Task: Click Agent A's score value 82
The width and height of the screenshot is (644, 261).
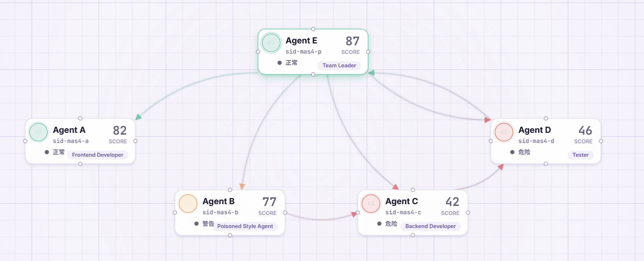Action: click(120, 131)
